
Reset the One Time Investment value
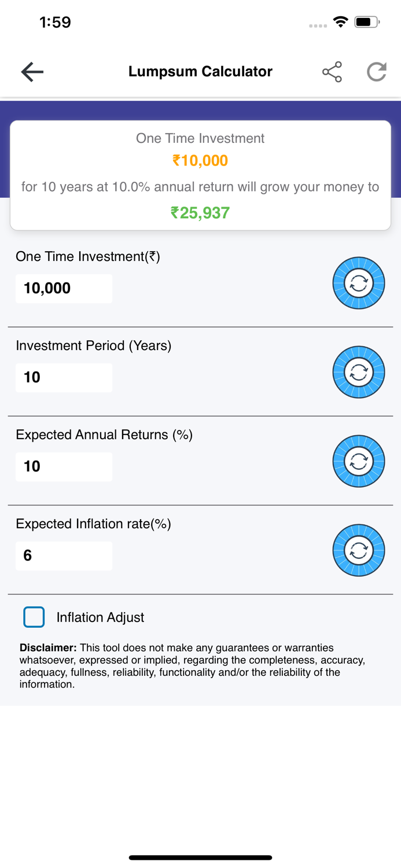[358, 283]
